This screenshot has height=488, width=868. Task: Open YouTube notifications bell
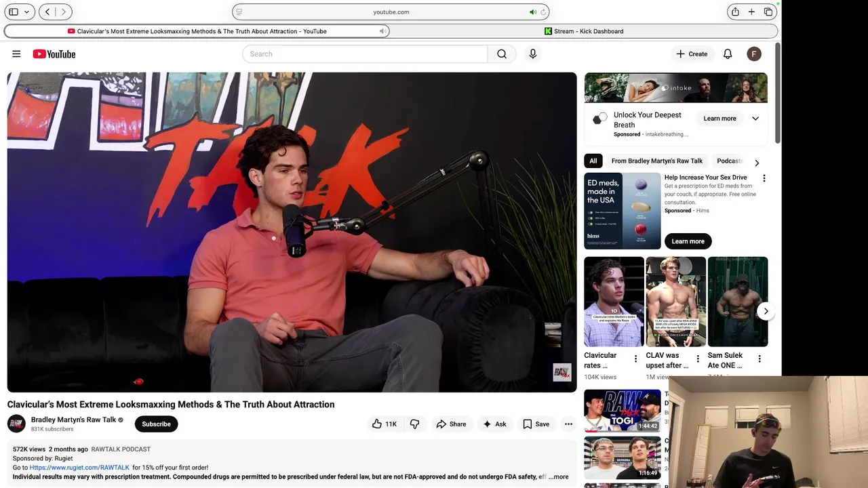coord(728,54)
